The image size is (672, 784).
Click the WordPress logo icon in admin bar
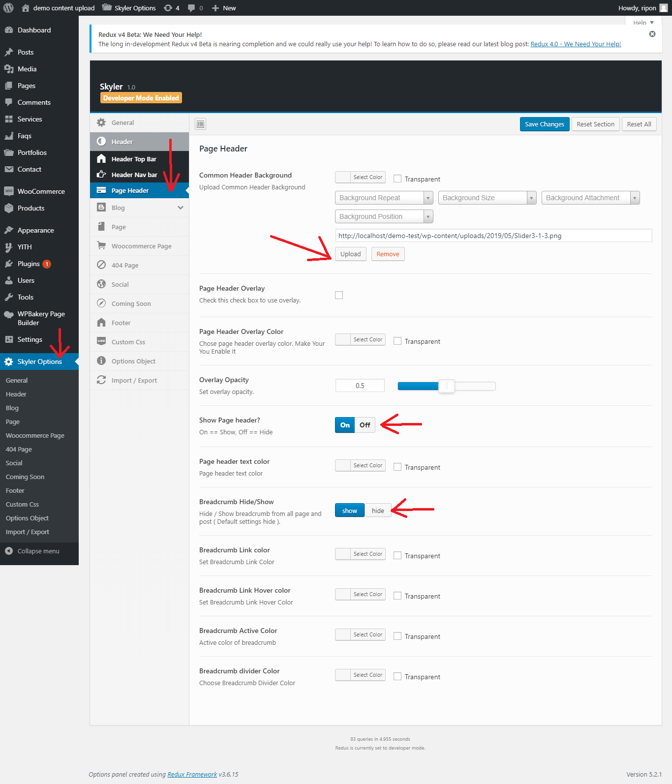coord(8,8)
